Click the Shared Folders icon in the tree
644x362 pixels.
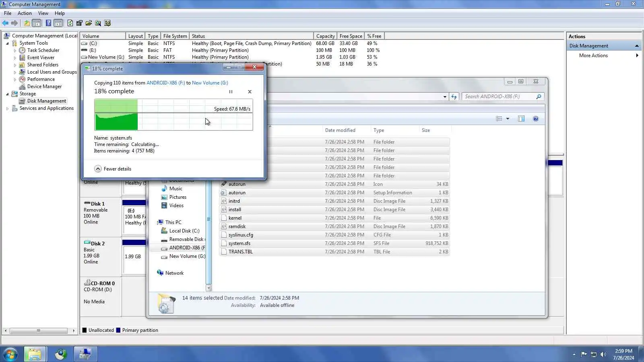(x=22, y=65)
